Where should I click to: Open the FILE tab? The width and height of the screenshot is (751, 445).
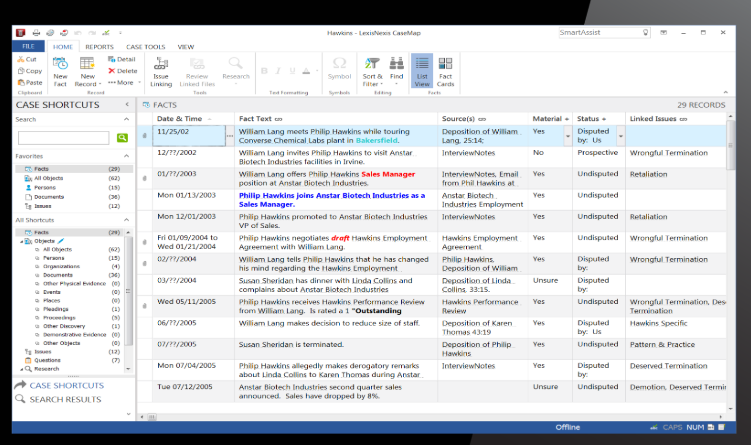coord(28,46)
